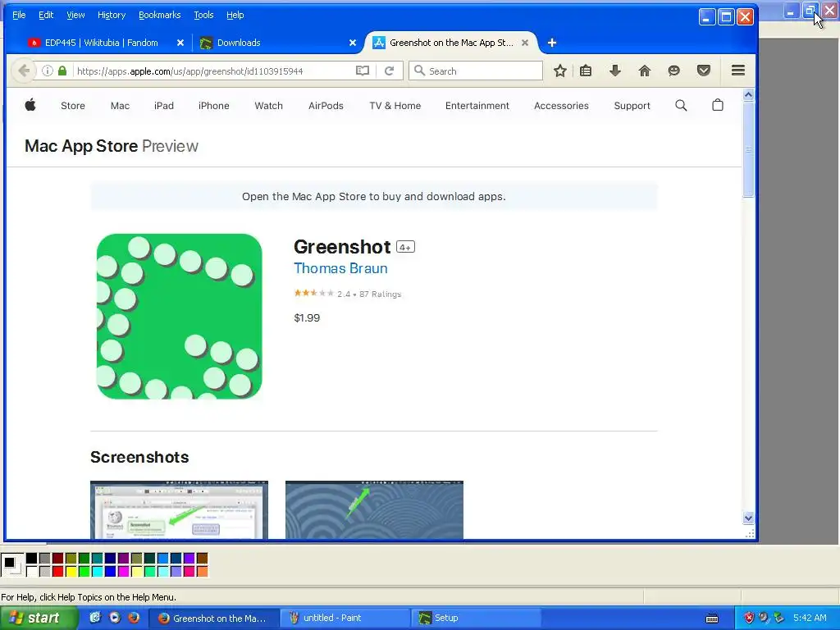Open the Watch nav link

pyautogui.click(x=268, y=106)
